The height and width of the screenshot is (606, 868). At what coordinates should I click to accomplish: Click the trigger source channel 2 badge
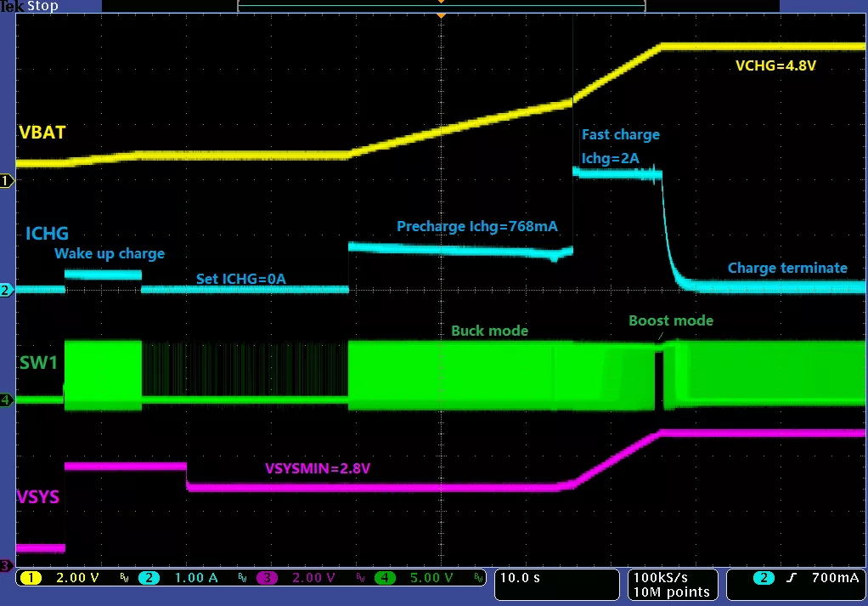(x=764, y=578)
